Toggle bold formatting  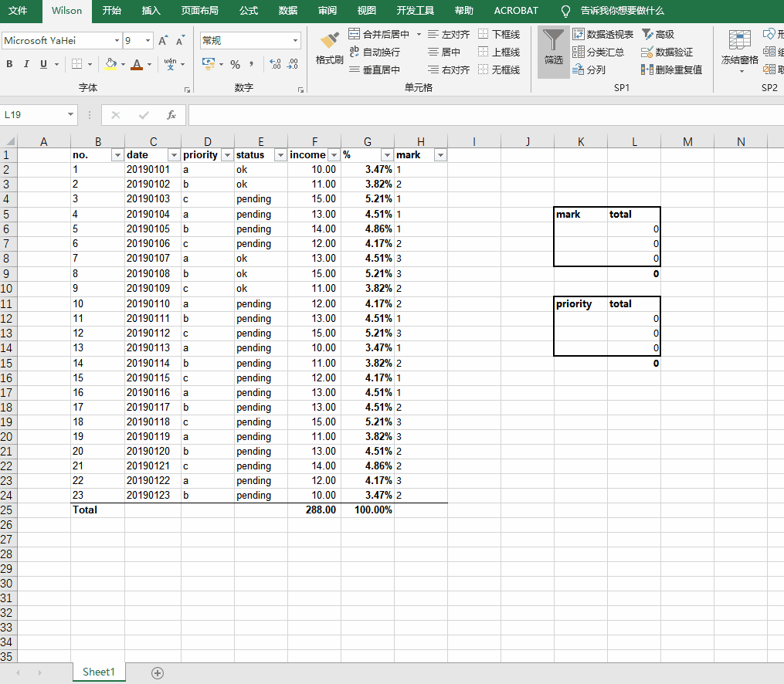(8, 64)
